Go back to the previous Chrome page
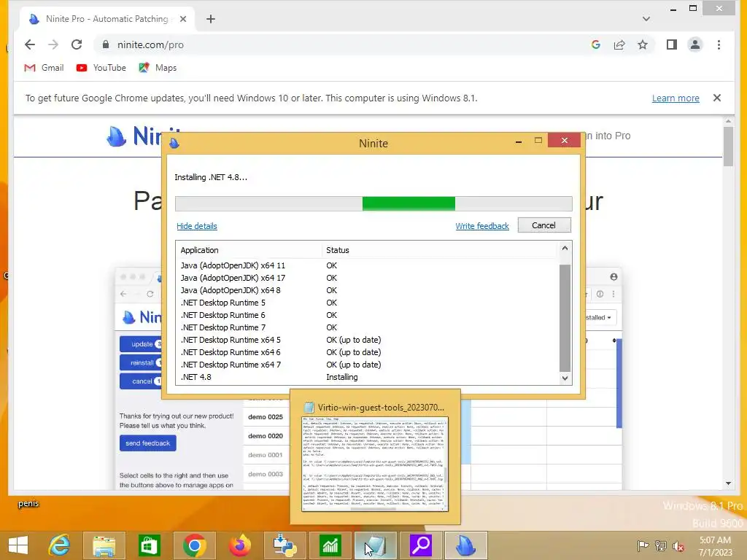The width and height of the screenshot is (747, 560). pos(29,44)
